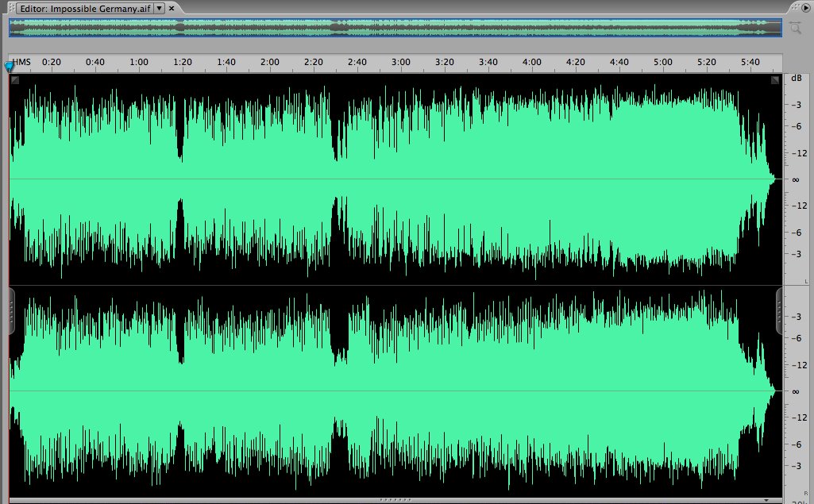
Task: Click the small down arrow on bottom bar
Action: point(766,500)
